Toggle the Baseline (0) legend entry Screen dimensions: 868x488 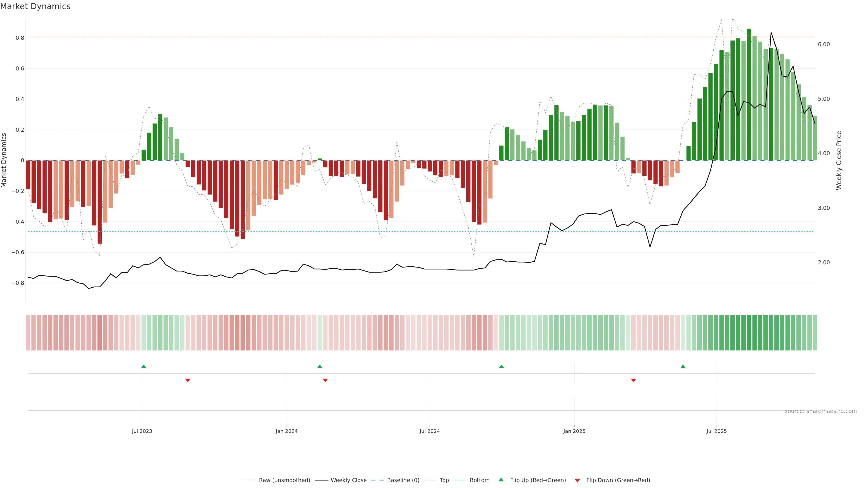click(403, 480)
